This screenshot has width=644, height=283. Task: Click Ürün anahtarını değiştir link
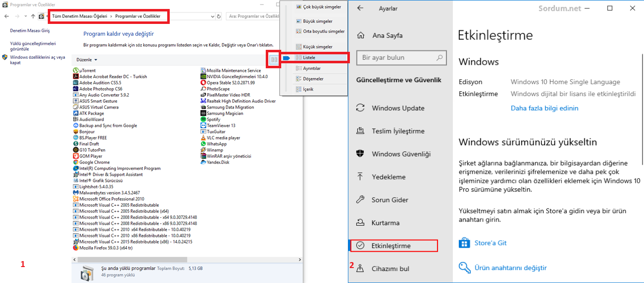click(x=511, y=268)
